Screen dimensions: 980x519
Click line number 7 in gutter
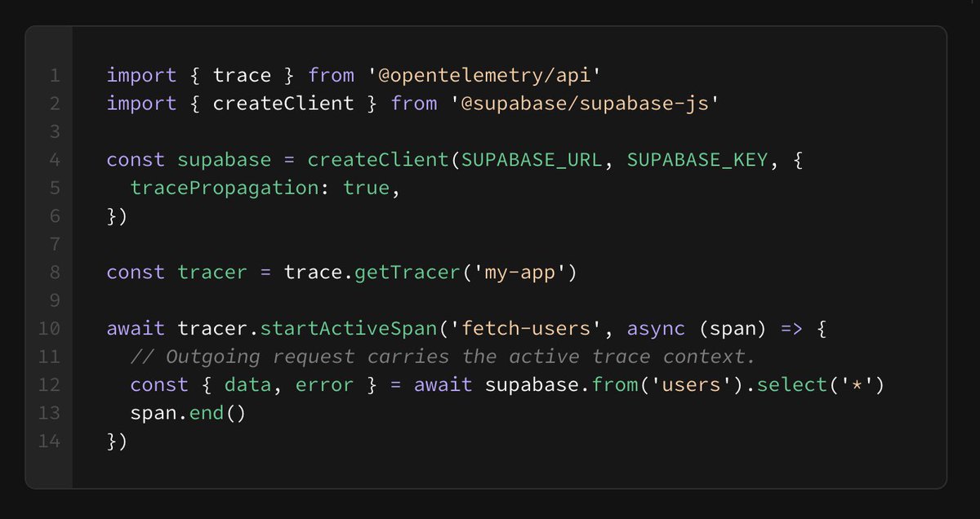(x=56, y=244)
